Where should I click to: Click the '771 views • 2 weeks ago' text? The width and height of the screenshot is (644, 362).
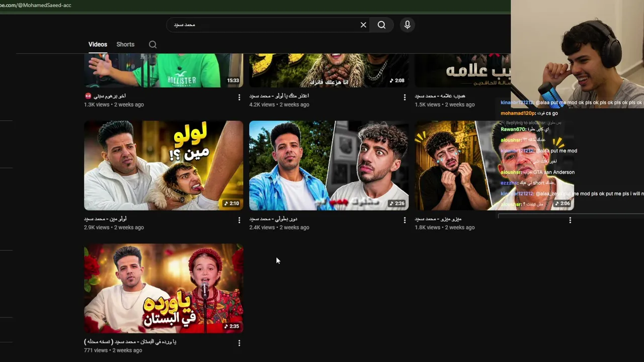(113, 350)
